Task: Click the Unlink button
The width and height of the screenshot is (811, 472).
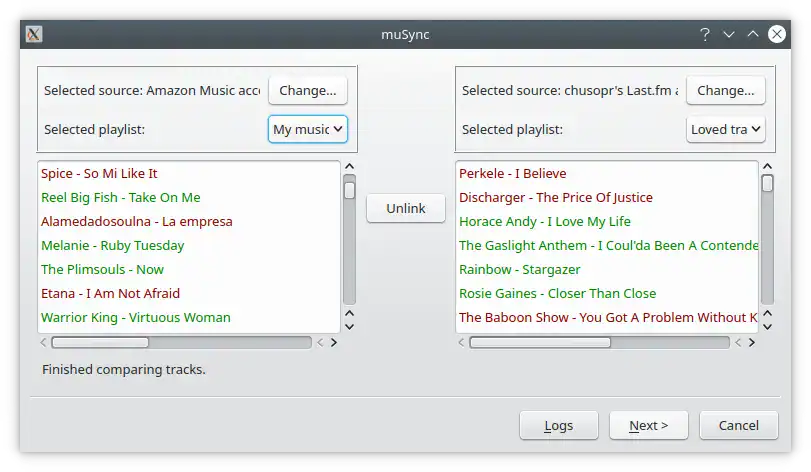Action: tap(406, 208)
